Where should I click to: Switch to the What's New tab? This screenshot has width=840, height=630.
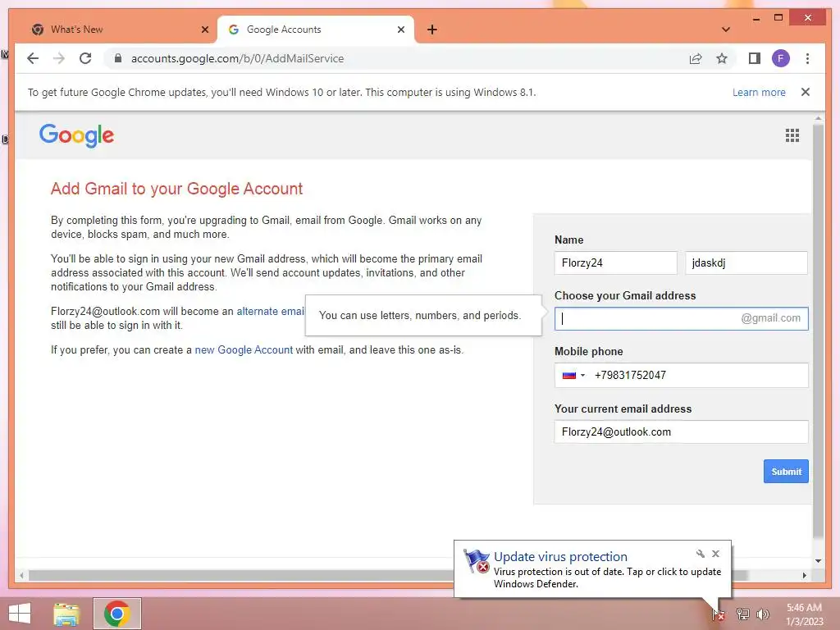[120, 30]
